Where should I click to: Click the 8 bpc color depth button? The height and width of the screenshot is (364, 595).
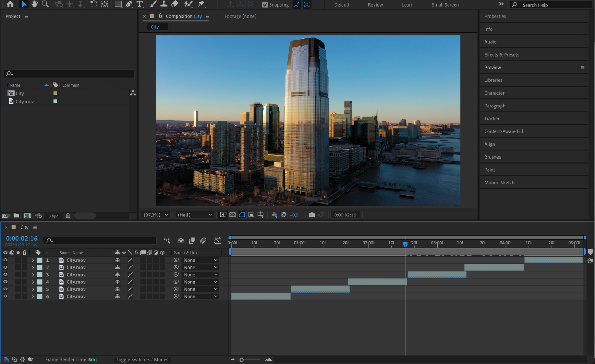tap(53, 216)
